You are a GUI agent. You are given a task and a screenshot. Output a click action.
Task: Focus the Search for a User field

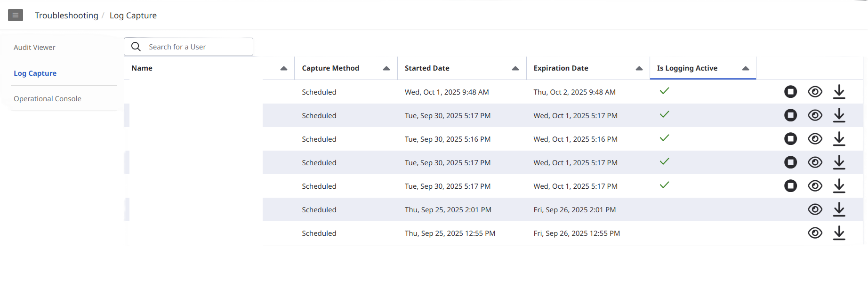click(198, 47)
